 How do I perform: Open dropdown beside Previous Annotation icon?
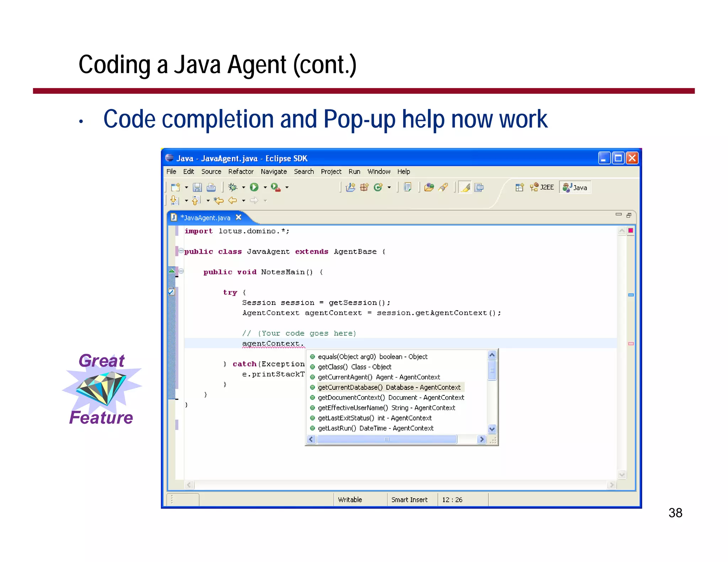[x=208, y=201]
